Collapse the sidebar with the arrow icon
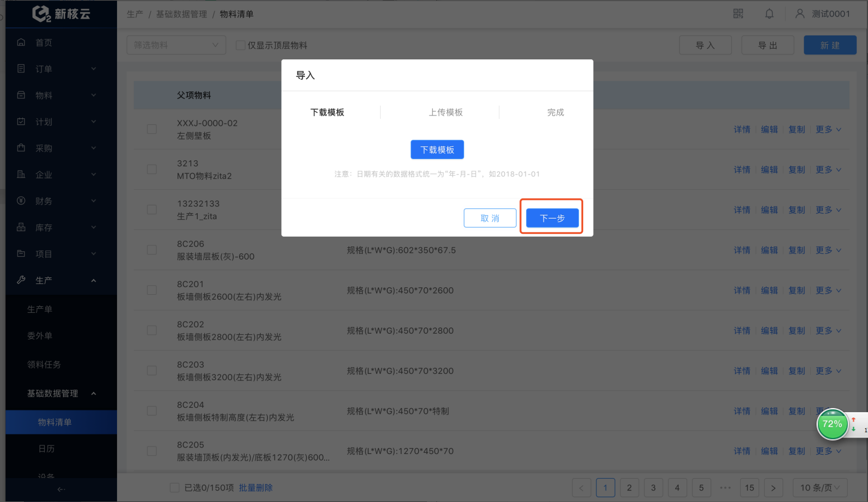Viewport: 868px width, 502px height. pyautogui.click(x=61, y=489)
